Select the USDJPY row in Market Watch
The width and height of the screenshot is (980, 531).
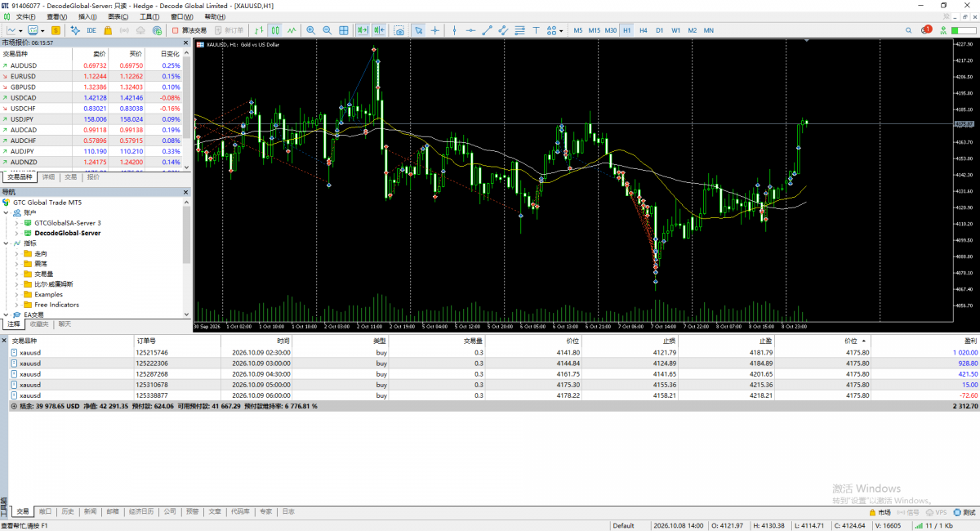pos(91,118)
